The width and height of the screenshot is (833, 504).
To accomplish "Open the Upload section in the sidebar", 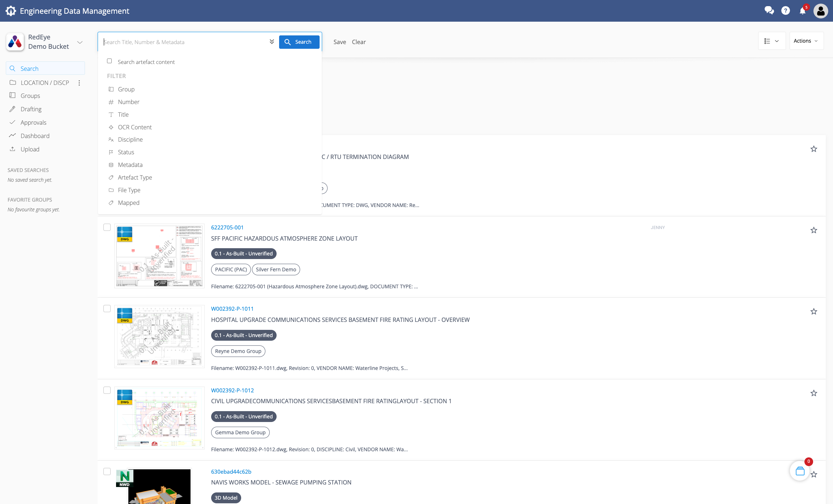I will (x=30, y=149).
